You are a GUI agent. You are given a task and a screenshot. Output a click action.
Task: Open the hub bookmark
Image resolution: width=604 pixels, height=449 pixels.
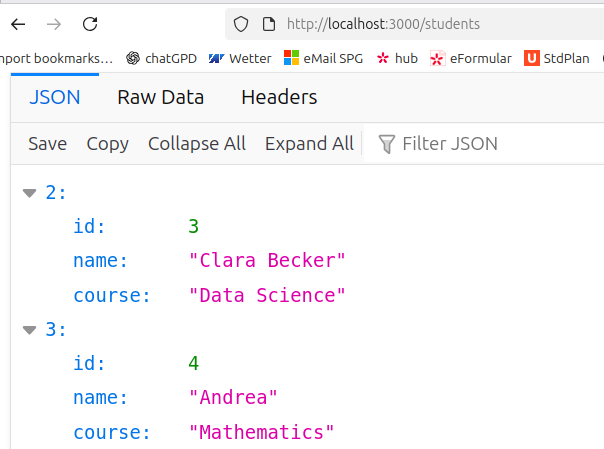click(397, 58)
